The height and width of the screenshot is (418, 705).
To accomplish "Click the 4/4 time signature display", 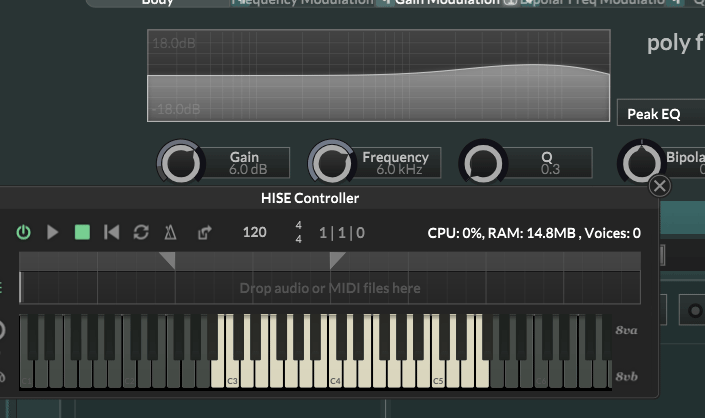I will point(298,232).
